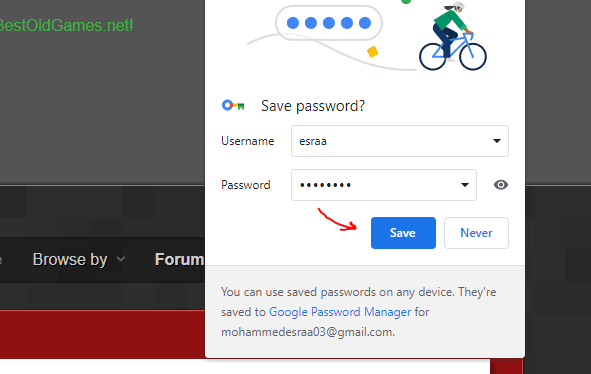This screenshot has height=374, width=591.
Task: Open the Browse by menu chevron
Action: pyautogui.click(x=121, y=259)
